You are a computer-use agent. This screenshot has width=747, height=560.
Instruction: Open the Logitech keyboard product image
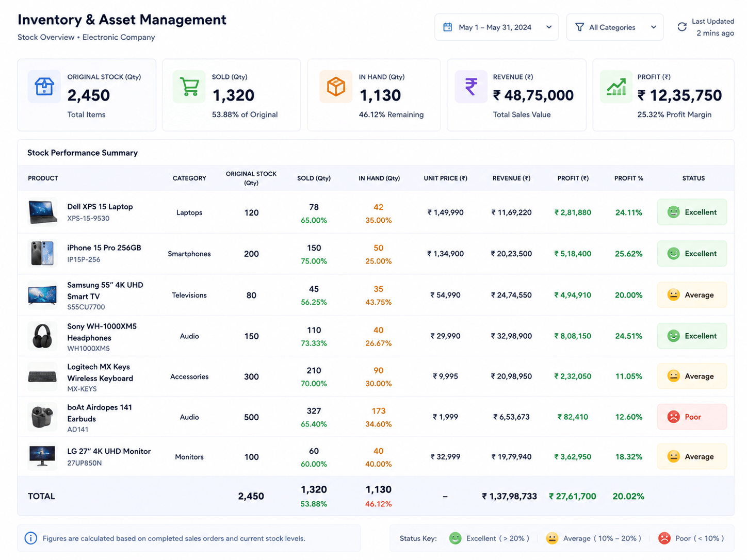(42, 376)
